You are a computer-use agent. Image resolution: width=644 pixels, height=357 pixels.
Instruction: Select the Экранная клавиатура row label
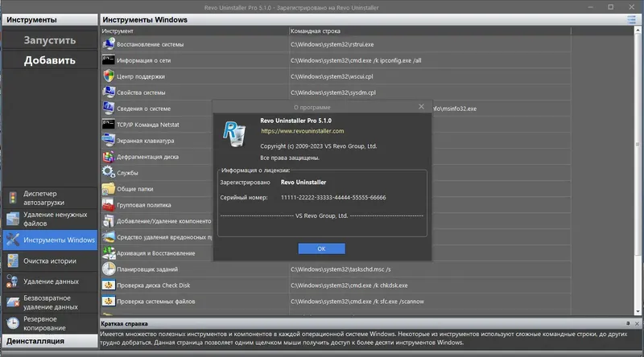pos(146,141)
